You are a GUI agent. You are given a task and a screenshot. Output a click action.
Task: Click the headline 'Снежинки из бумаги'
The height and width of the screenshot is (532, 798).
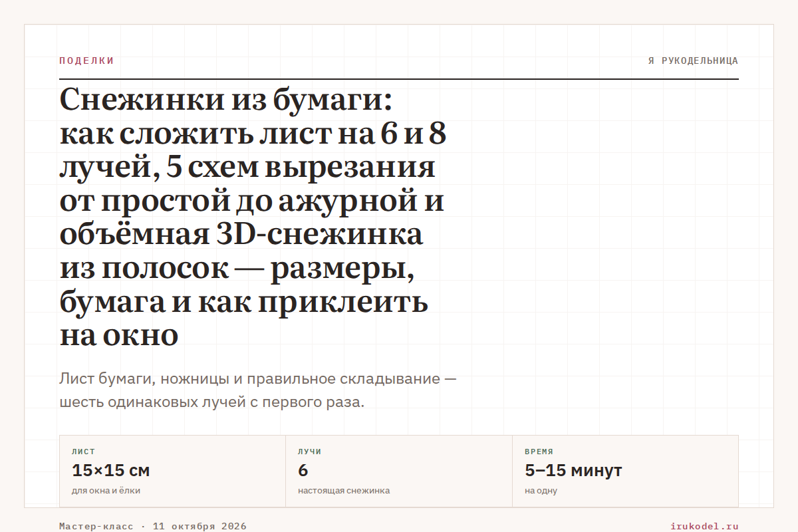[x=253, y=218]
